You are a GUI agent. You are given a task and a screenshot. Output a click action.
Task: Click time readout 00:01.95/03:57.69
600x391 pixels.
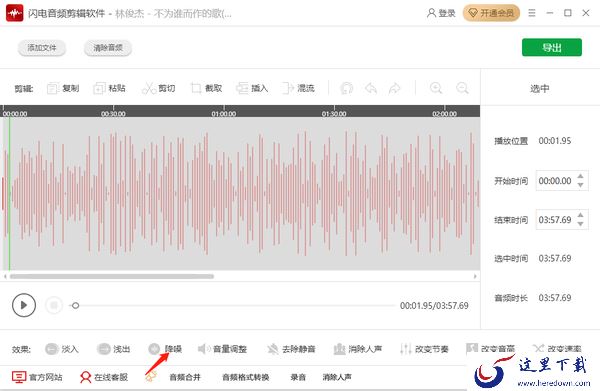[x=434, y=306]
